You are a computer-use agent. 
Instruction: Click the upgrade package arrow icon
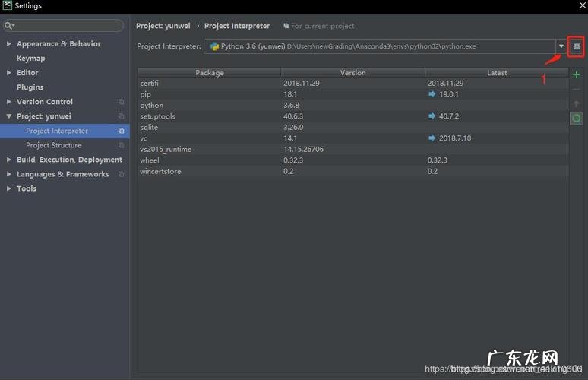pos(577,104)
